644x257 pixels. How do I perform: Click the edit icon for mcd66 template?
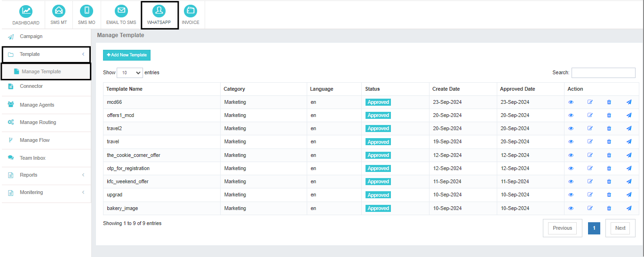tap(590, 102)
